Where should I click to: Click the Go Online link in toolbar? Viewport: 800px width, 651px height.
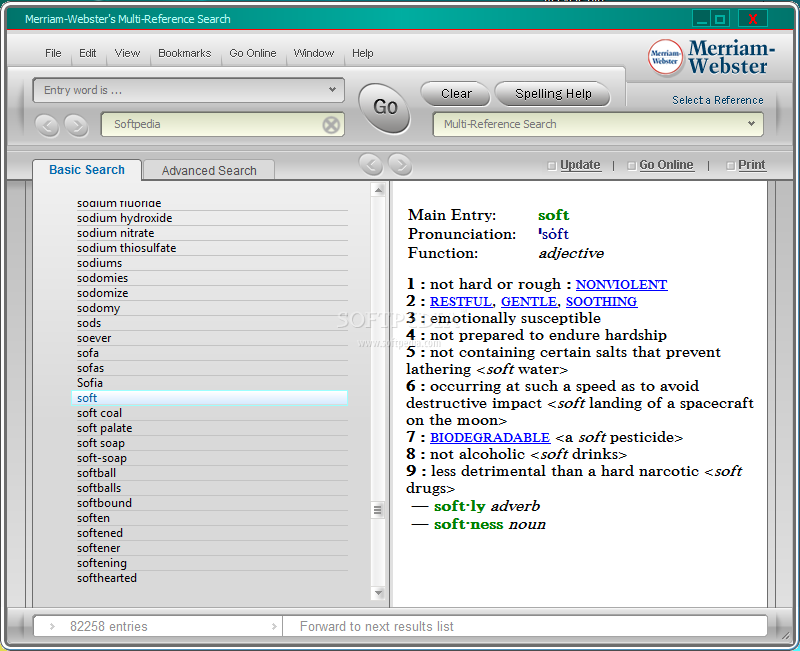coord(666,165)
